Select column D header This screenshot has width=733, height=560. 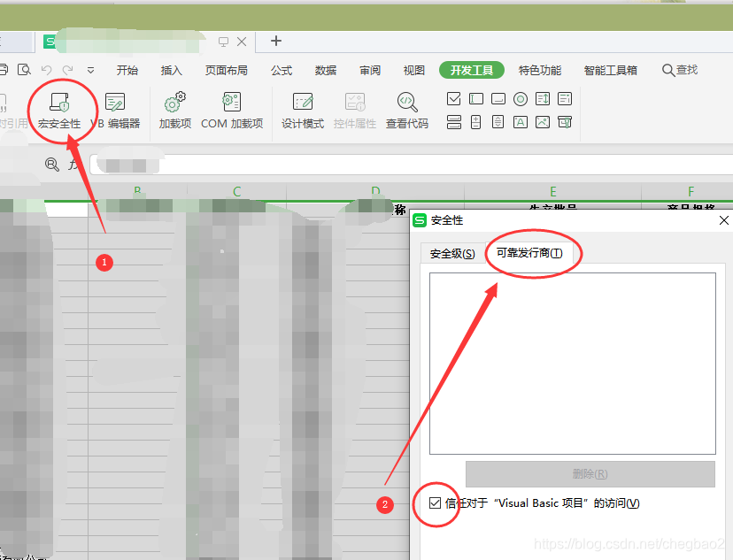click(x=375, y=191)
